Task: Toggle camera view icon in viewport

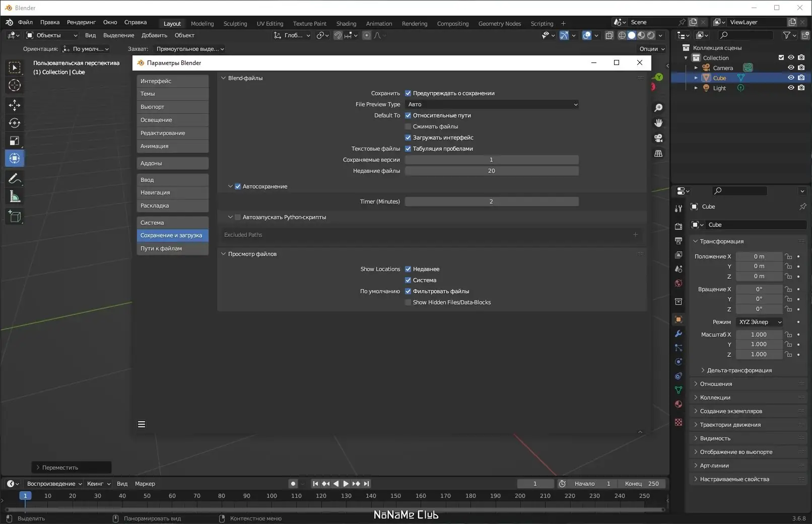Action: (658, 138)
